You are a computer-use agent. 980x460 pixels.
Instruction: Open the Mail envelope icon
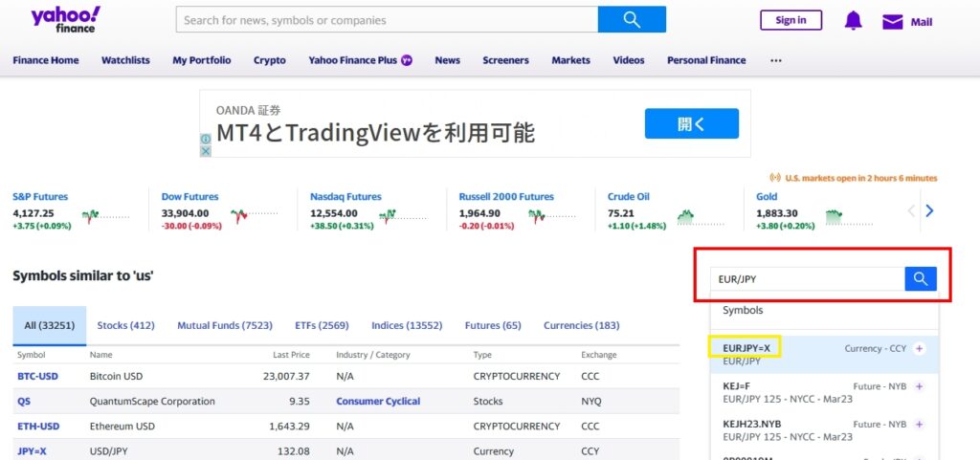(x=893, y=22)
